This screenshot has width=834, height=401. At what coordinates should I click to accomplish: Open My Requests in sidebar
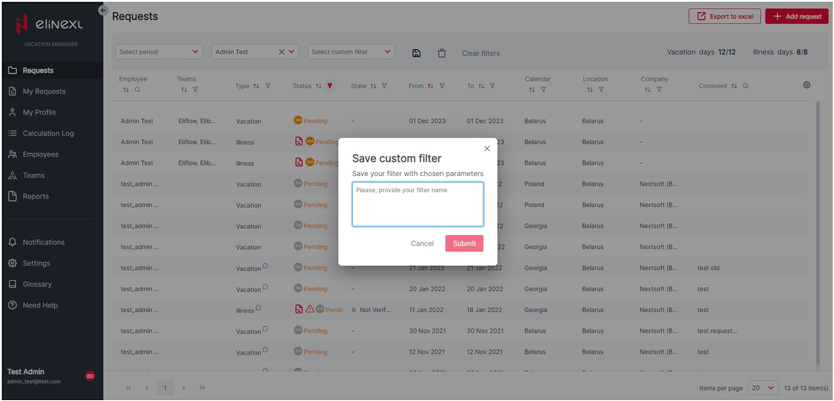pos(44,91)
